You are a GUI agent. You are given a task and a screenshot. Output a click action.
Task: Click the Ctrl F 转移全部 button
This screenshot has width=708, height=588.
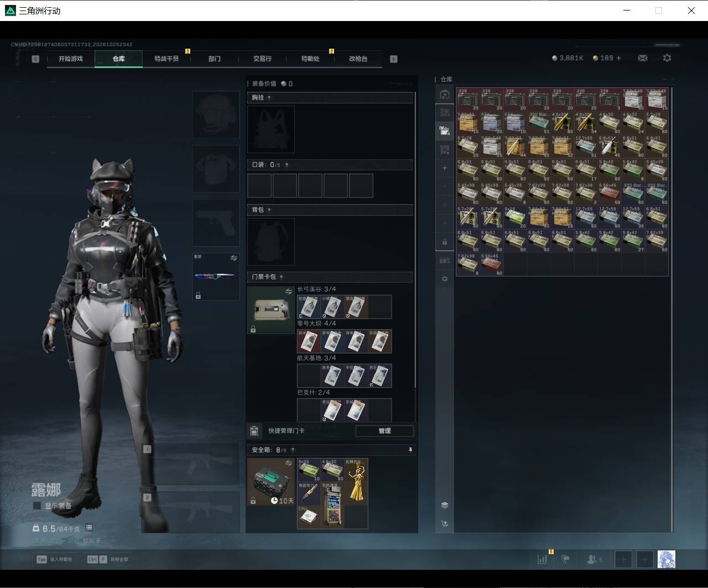point(107,559)
